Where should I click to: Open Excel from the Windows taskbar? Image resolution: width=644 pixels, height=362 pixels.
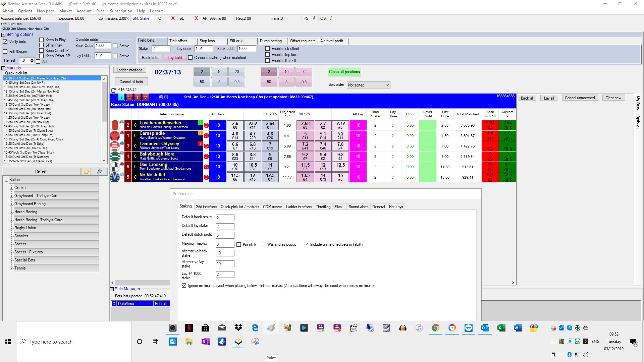501,328
